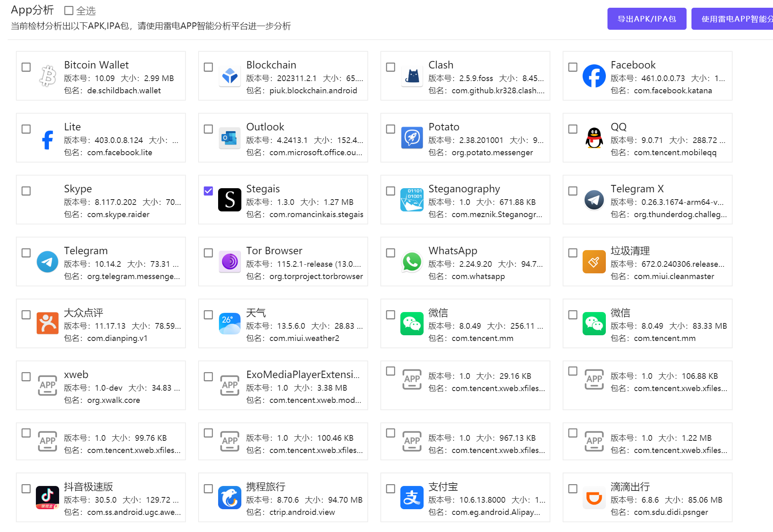
Task: Check the QQ checkbox
Action: pyautogui.click(x=573, y=129)
